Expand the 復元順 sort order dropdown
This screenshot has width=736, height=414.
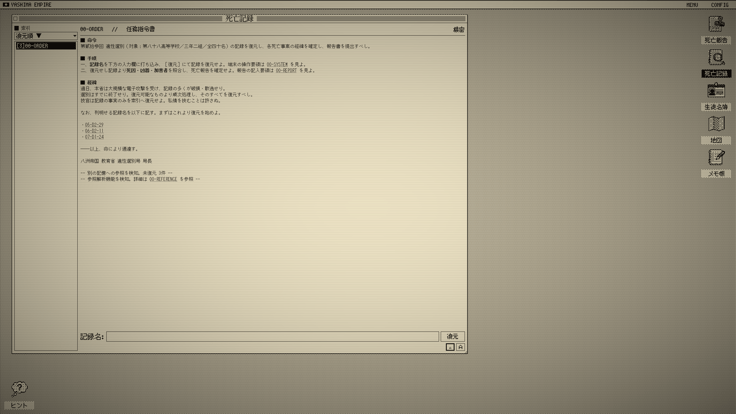46,36
